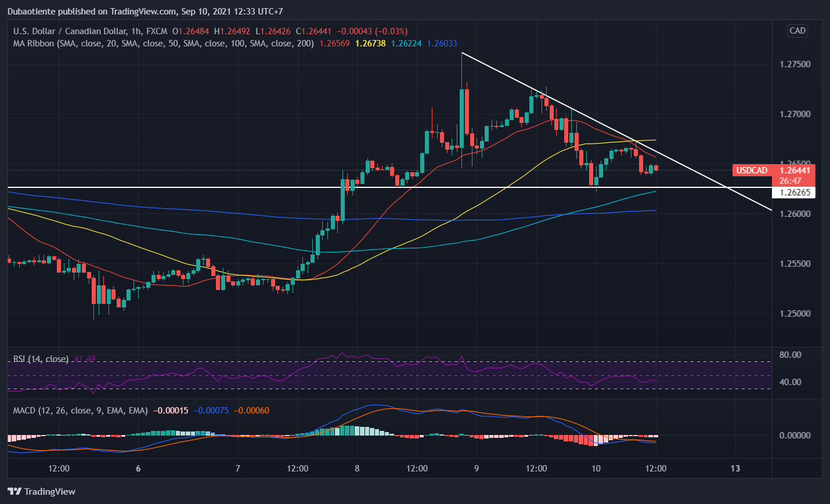Click the RSI (14, close) indicator label

click(41, 359)
